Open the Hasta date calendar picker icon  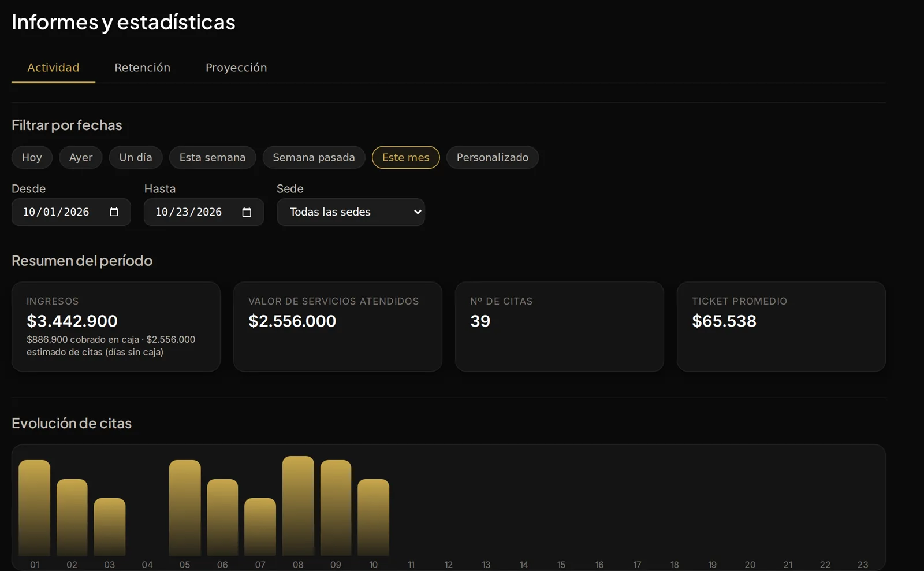pos(247,212)
